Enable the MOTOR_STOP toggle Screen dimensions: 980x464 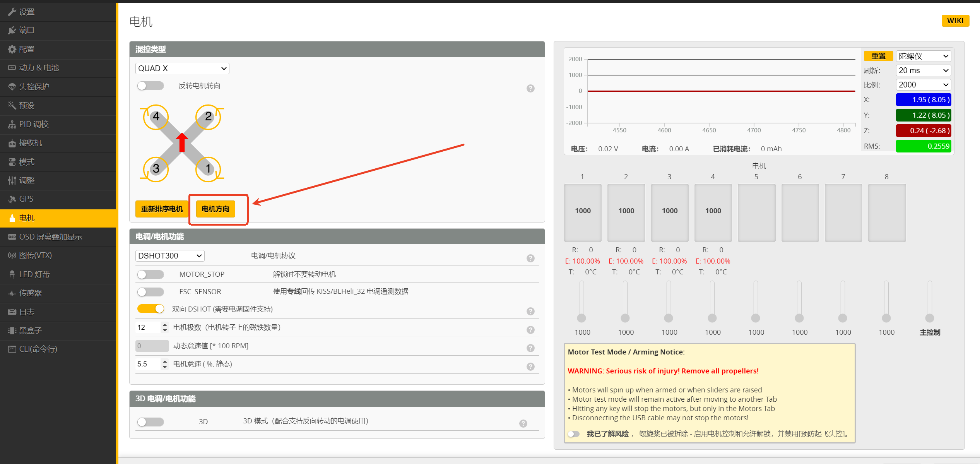pyautogui.click(x=151, y=274)
